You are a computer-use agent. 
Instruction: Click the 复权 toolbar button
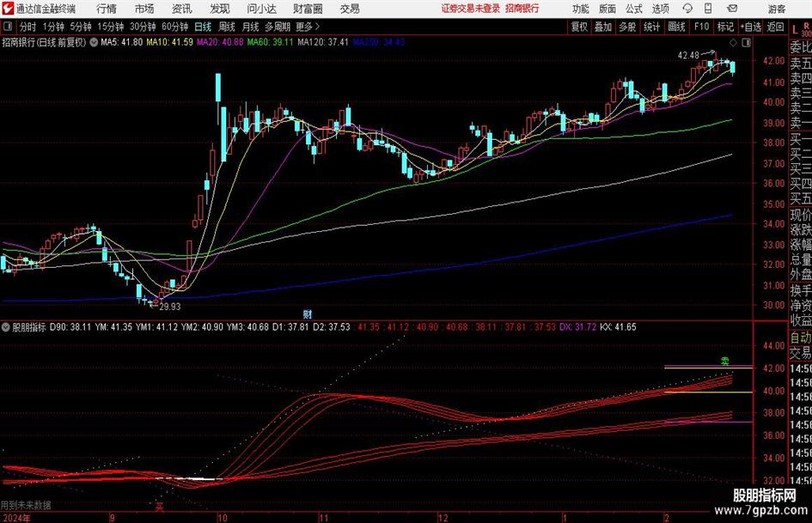point(579,27)
